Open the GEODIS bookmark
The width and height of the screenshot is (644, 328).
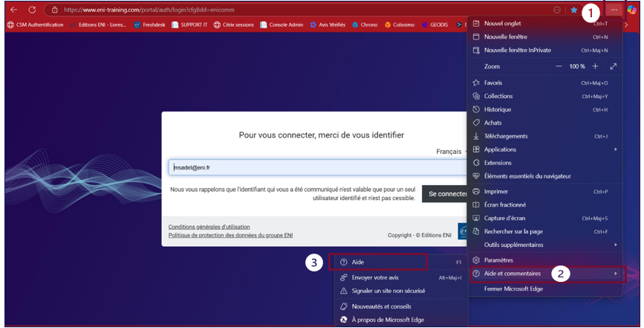click(435, 25)
